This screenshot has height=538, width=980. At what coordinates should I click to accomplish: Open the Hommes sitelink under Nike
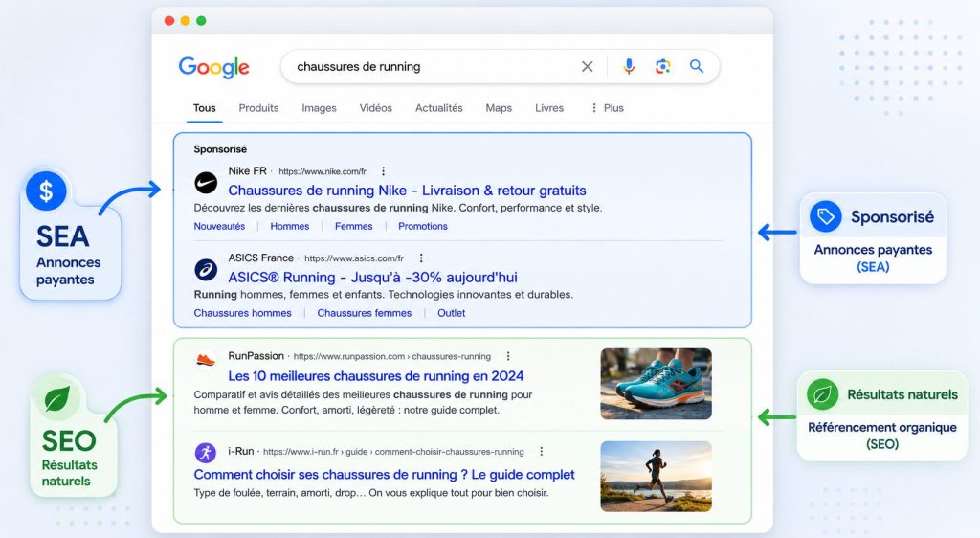pyautogui.click(x=290, y=226)
